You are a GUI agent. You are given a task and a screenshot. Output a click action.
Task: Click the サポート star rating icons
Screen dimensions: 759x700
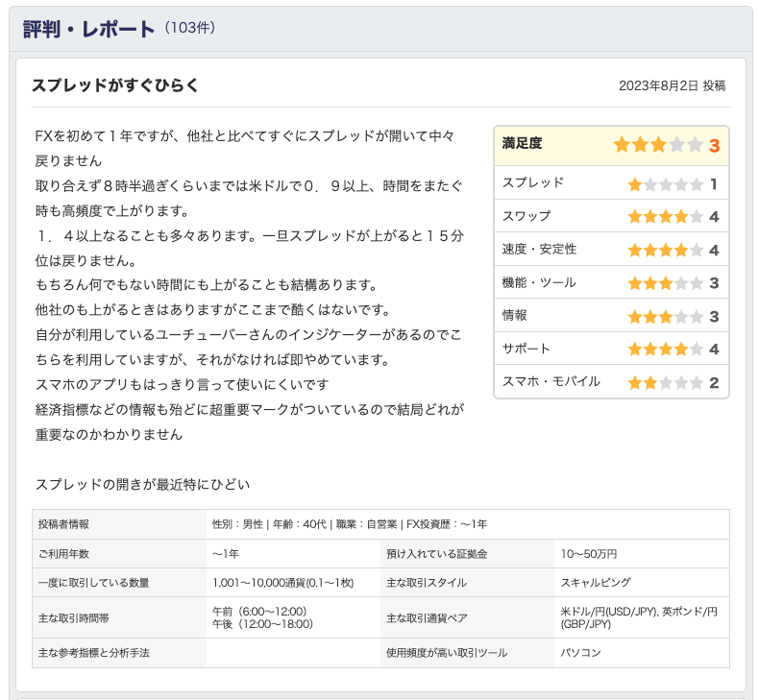[666, 350]
